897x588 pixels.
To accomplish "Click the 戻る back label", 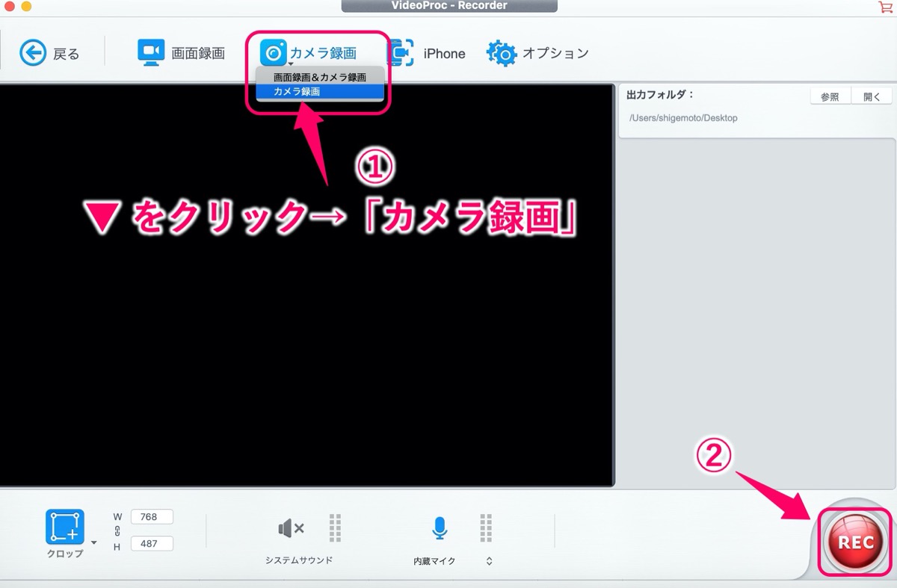I will [x=67, y=54].
